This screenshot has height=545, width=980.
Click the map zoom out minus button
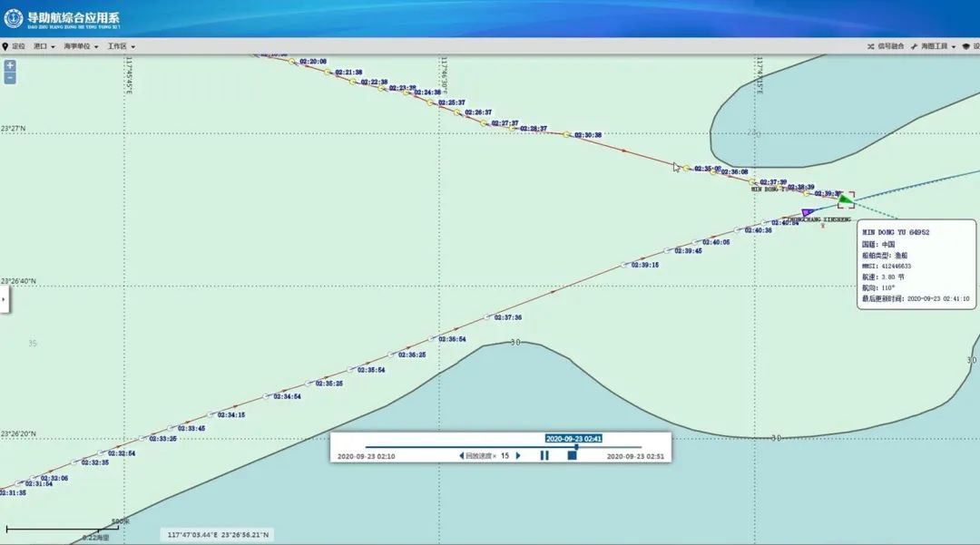(10, 78)
